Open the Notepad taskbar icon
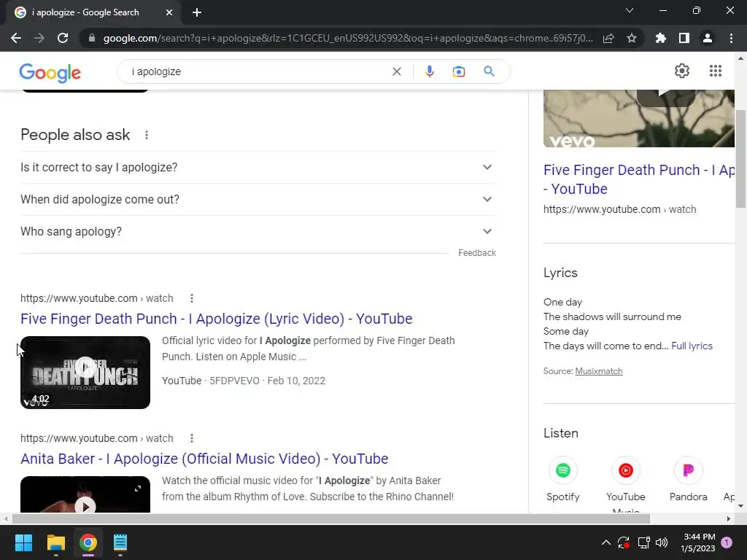Image resolution: width=747 pixels, height=560 pixels. (120, 542)
